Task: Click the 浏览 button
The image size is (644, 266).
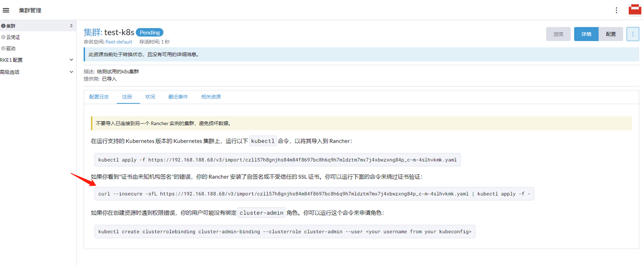Action: (558, 34)
